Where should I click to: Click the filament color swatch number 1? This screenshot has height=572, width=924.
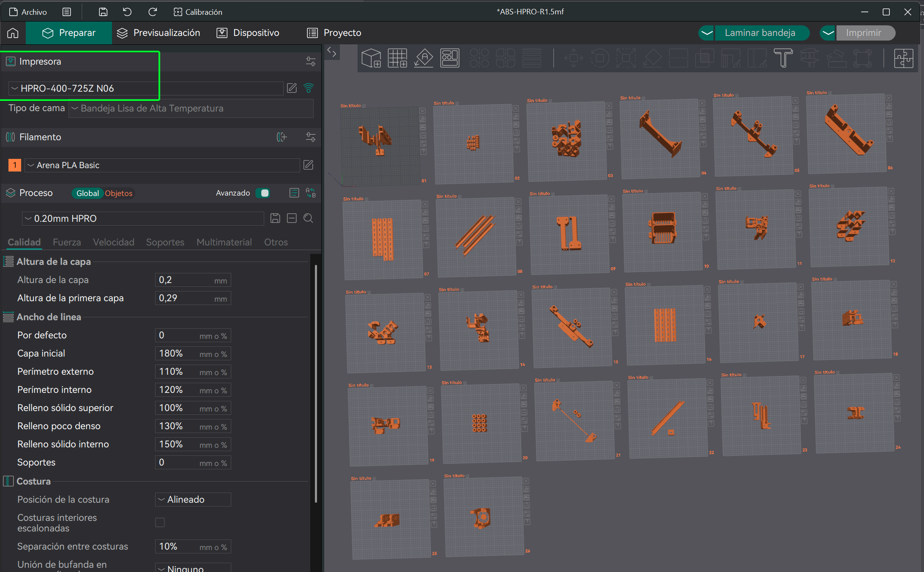(15, 165)
